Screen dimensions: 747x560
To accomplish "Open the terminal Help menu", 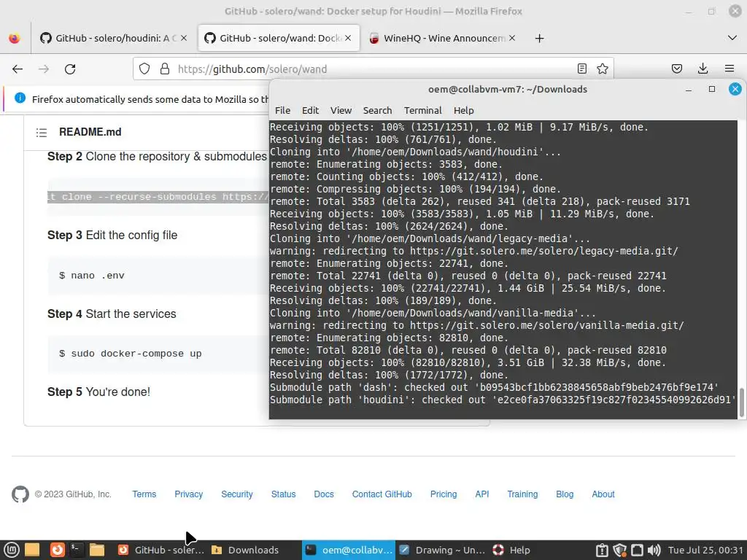I will (463, 111).
